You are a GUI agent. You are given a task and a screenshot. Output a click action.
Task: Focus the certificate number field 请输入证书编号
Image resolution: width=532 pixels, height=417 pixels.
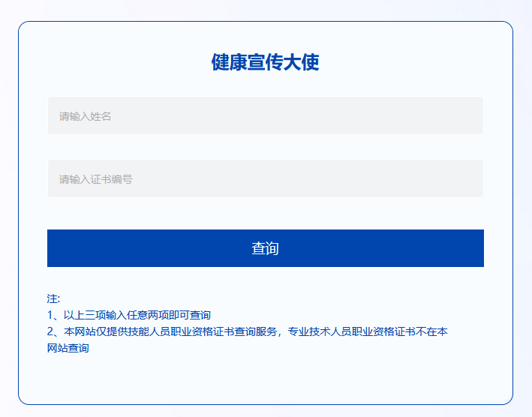(x=266, y=178)
